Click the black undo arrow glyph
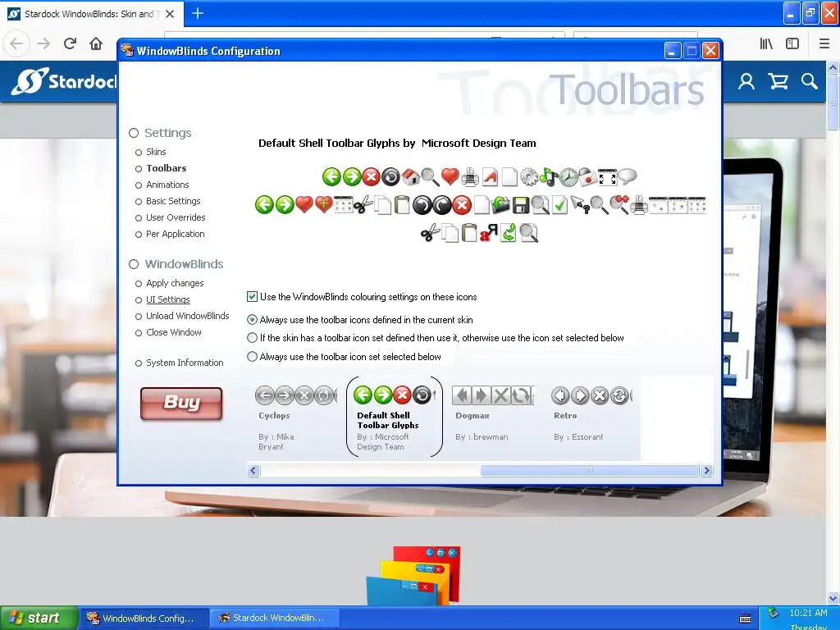Screen dimensions: 840x630 click(x=422, y=205)
